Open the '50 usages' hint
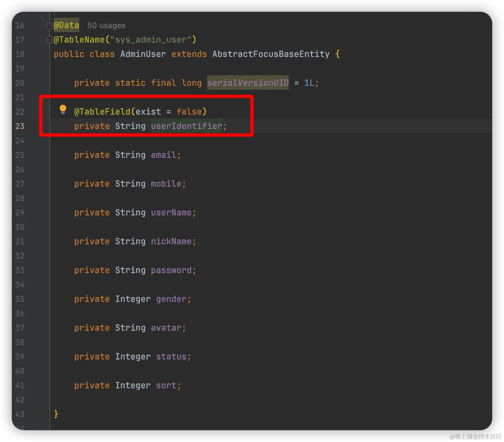This screenshot has height=442, width=504. (106, 26)
